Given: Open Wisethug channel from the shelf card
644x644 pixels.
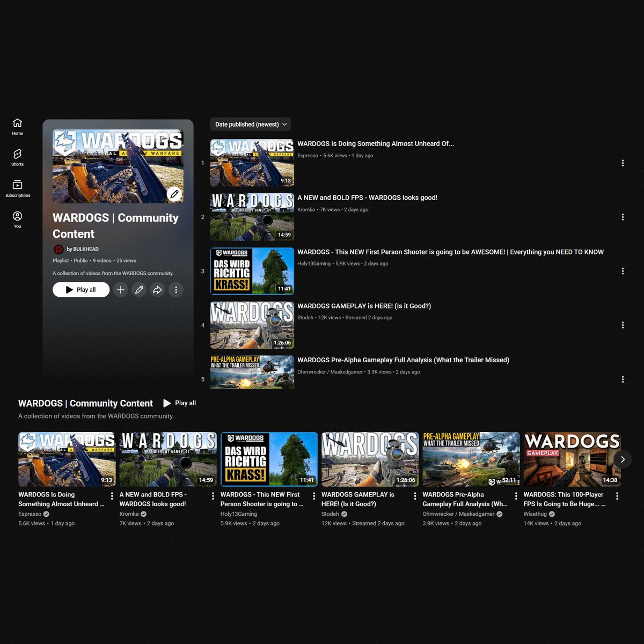Looking at the screenshot, I should (535, 514).
